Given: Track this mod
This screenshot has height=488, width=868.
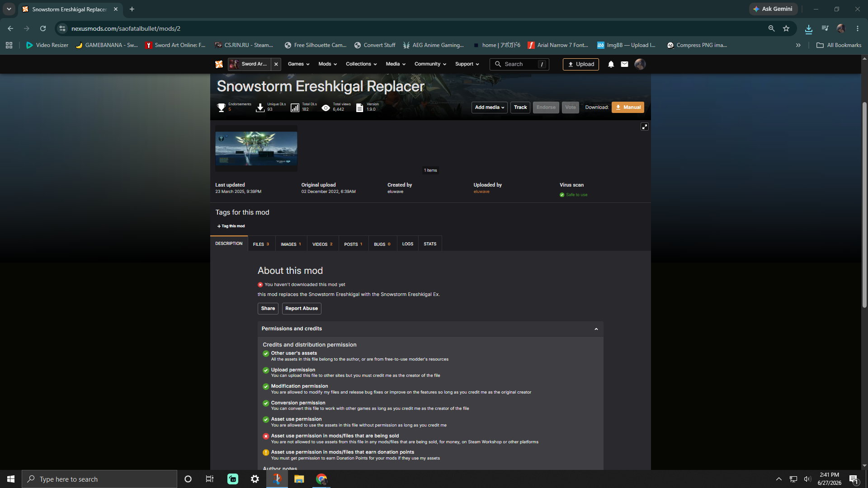Looking at the screenshot, I should click(520, 108).
